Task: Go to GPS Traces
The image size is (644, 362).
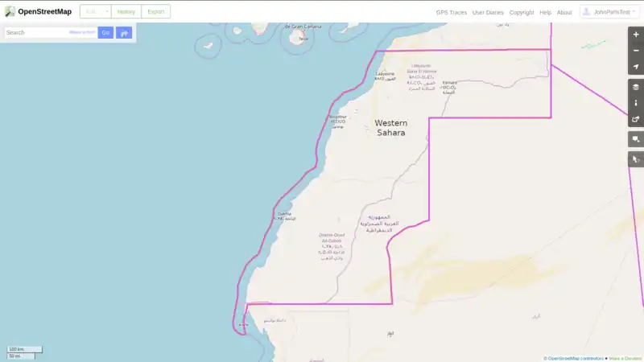Action: pos(452,13)
